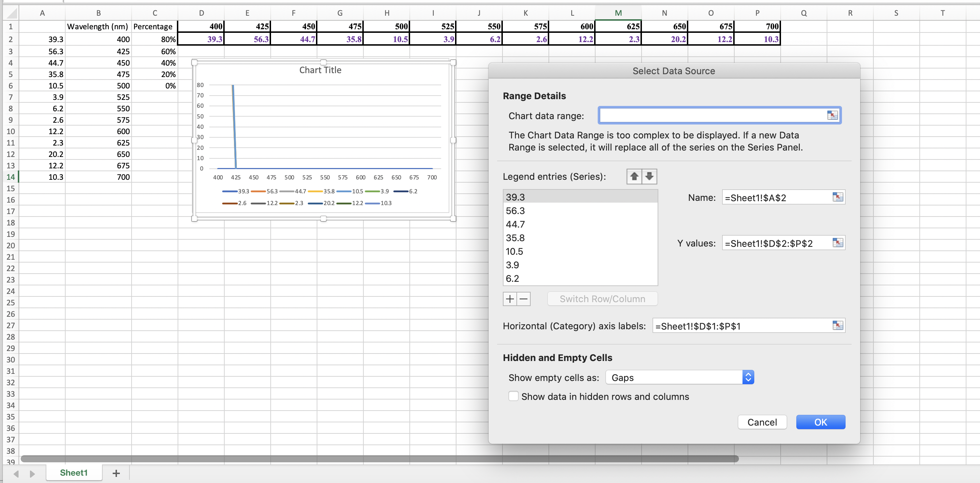Click the Cancel button

pyautogui.click(x=762, y=422)
